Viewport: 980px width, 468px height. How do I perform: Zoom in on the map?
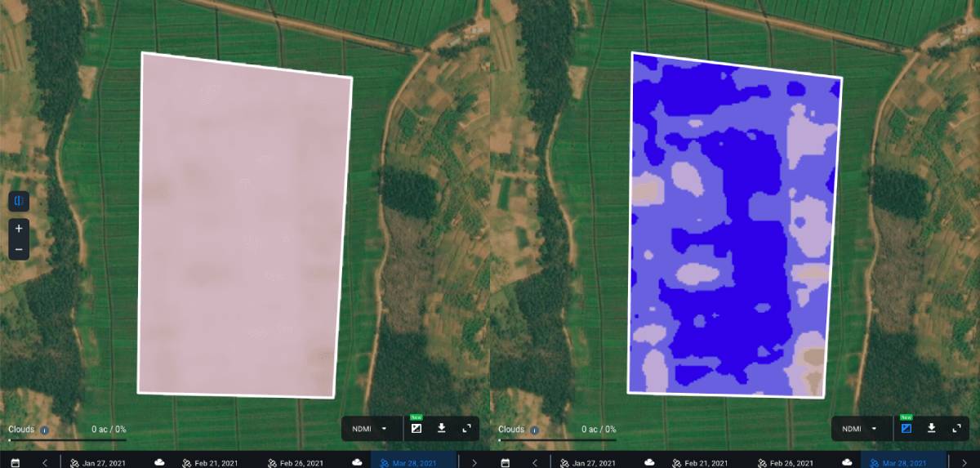[x=19, y=229]
